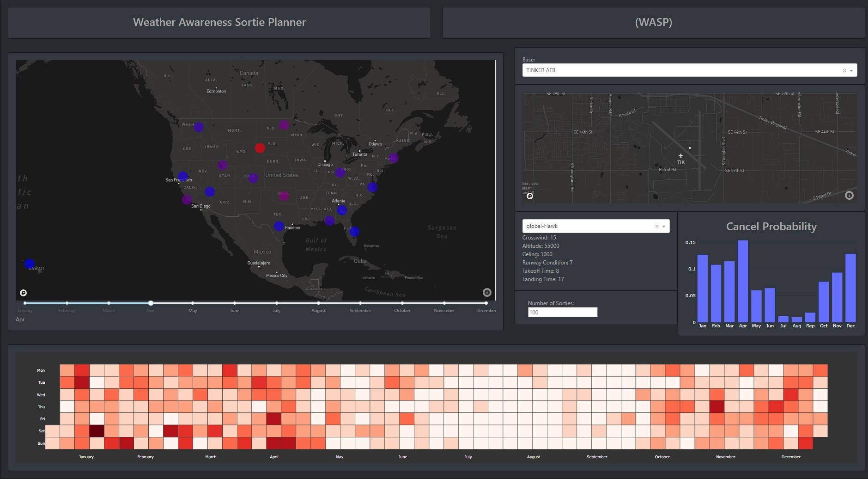Select the base marker in Washington state
The width and height of the screenshot is (868, 479).
199,127
